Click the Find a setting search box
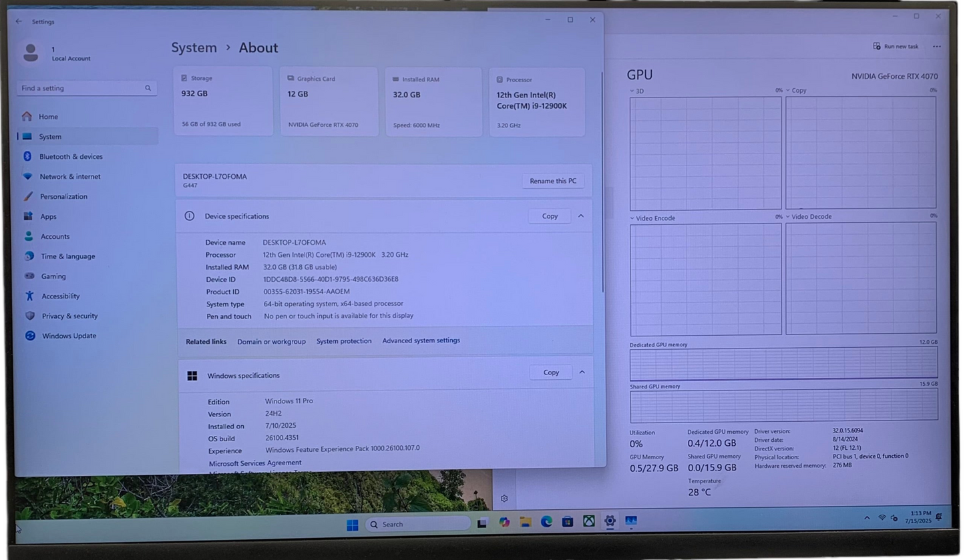Image resolution: width=965 pixels, height=560 pixels. [x=87, y=88]
